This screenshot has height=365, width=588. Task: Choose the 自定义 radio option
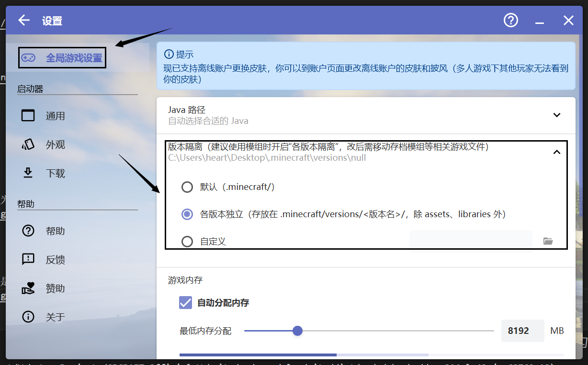pyautogui.click(x=187, y=242)
